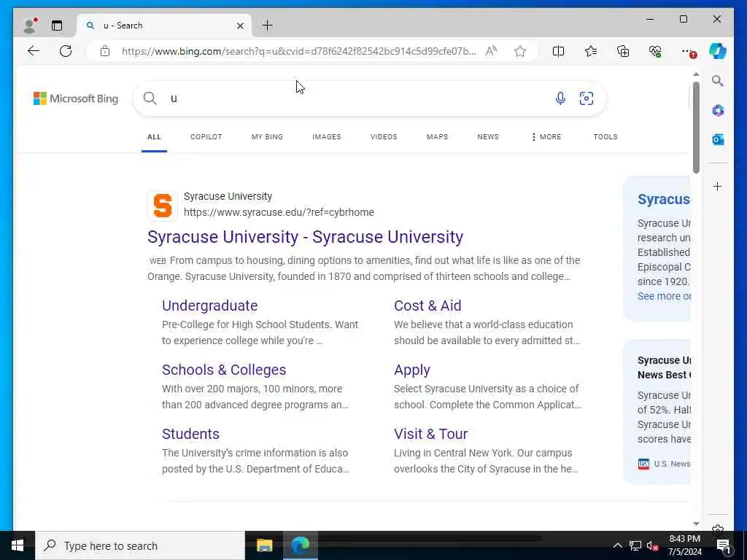Open Settings and more ellipsis menu
Viewport: 747px width, 560px height.
pos(687,52)
